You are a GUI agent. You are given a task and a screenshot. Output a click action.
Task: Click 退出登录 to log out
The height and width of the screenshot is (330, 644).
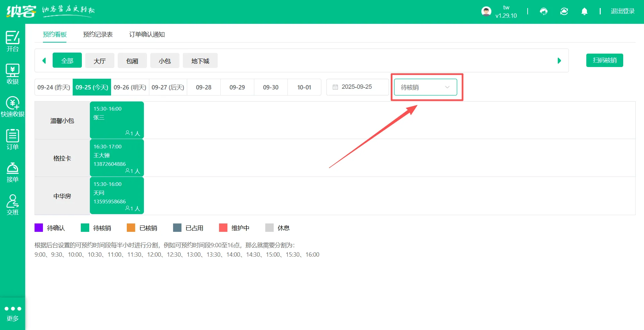[623, 11]
